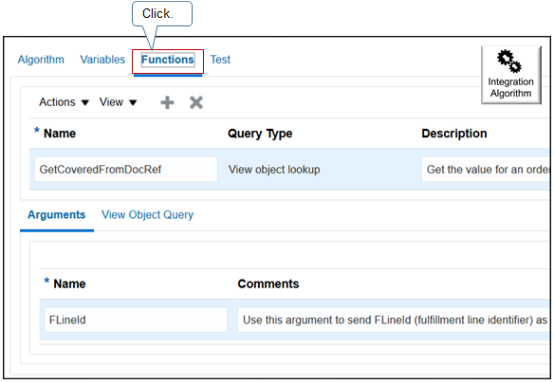Select the Functions tab
Screen dimensions: 554x382
click(167, 59)
